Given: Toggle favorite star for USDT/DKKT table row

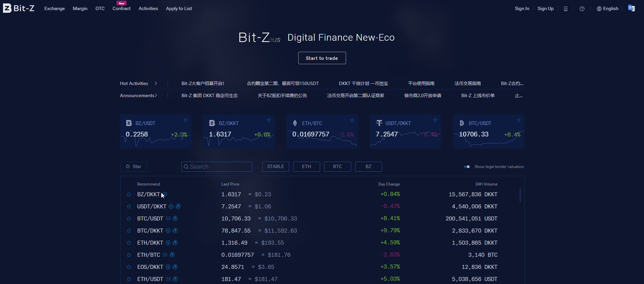Looking at the screenshot, I should [129, 206].
